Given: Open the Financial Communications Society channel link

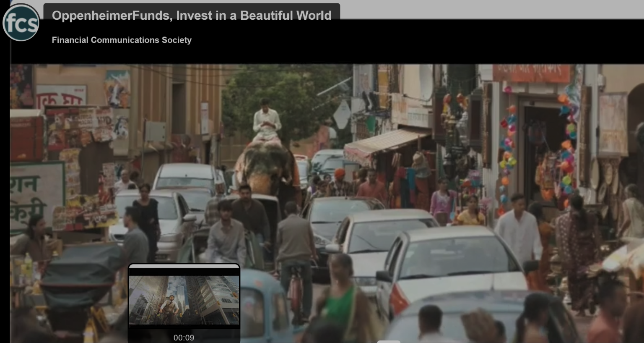Looking at the screenshot, I should (x=122, y=40).
